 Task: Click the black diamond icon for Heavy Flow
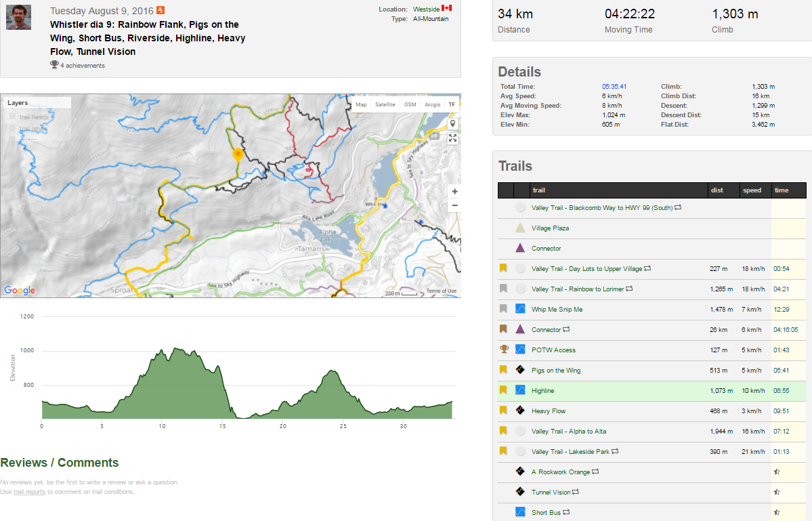tap(520, 411)
